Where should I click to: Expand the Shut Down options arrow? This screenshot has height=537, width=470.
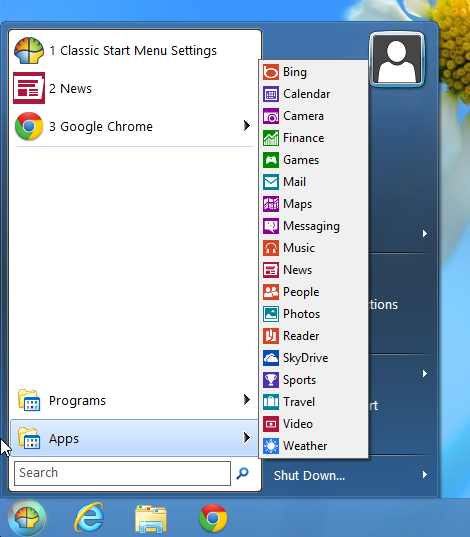click(425, 475)
